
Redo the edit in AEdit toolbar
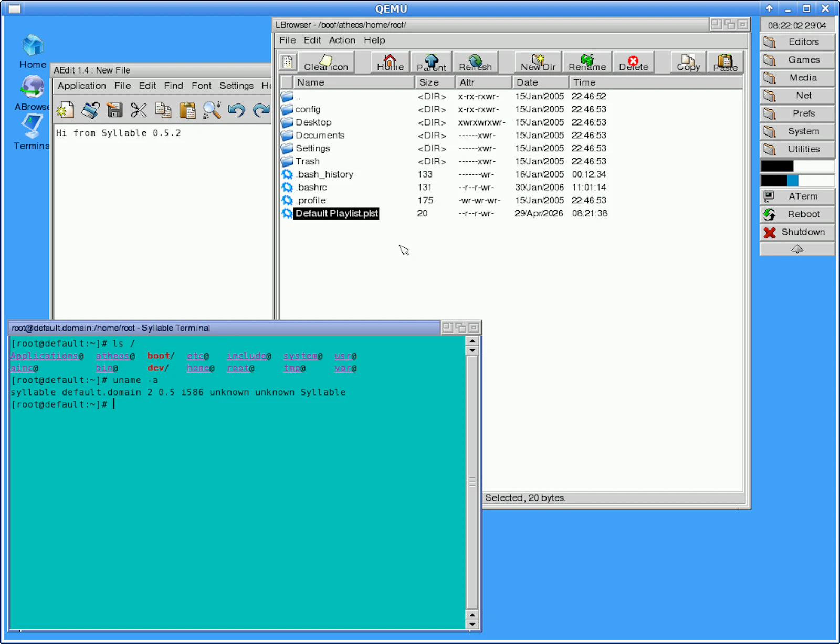click(x=261, y=110)
